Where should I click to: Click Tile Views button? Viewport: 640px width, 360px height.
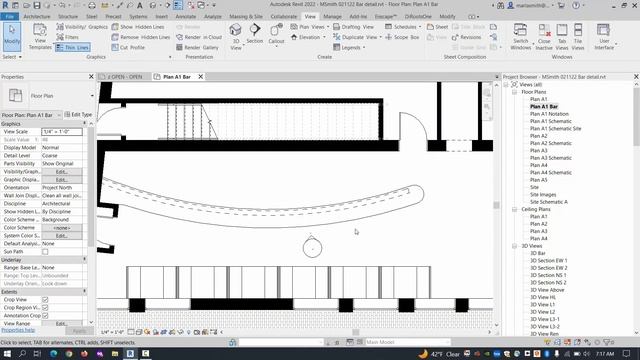point(578,37)
